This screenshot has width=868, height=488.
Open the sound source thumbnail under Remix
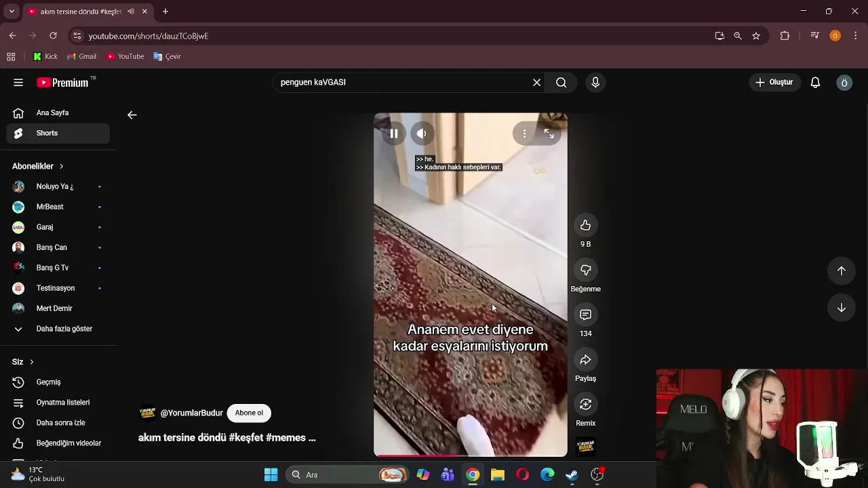[585, 447]
